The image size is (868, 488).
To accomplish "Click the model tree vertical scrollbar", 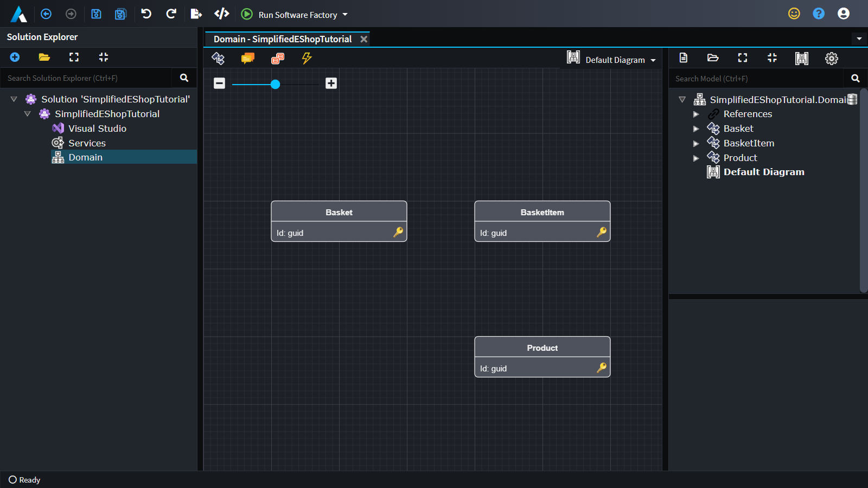I will pos(864,191).
